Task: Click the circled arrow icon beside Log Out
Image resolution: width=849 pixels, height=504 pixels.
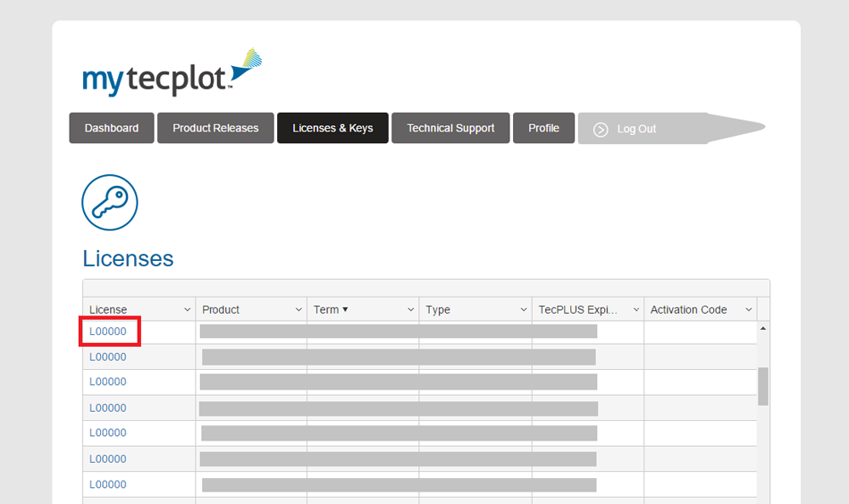Action: (601, 130)
